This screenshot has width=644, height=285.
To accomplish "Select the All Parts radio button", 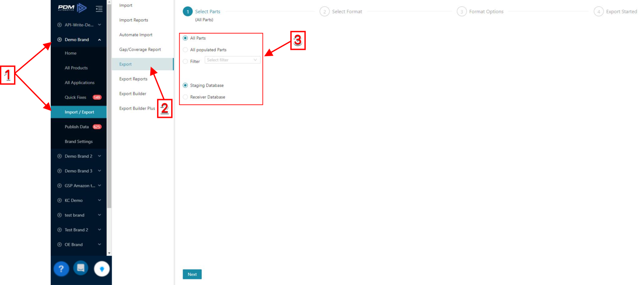I will point(185,38).
